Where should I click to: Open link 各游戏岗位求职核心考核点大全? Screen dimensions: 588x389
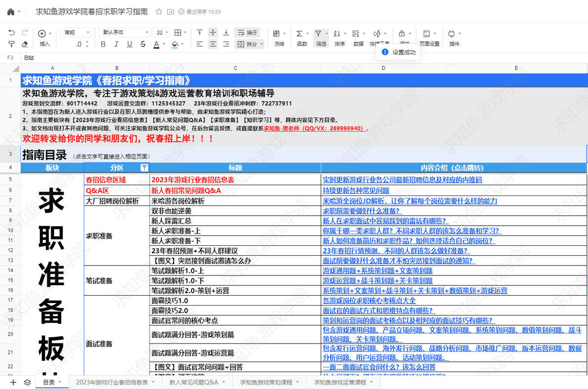coord(369,301)
